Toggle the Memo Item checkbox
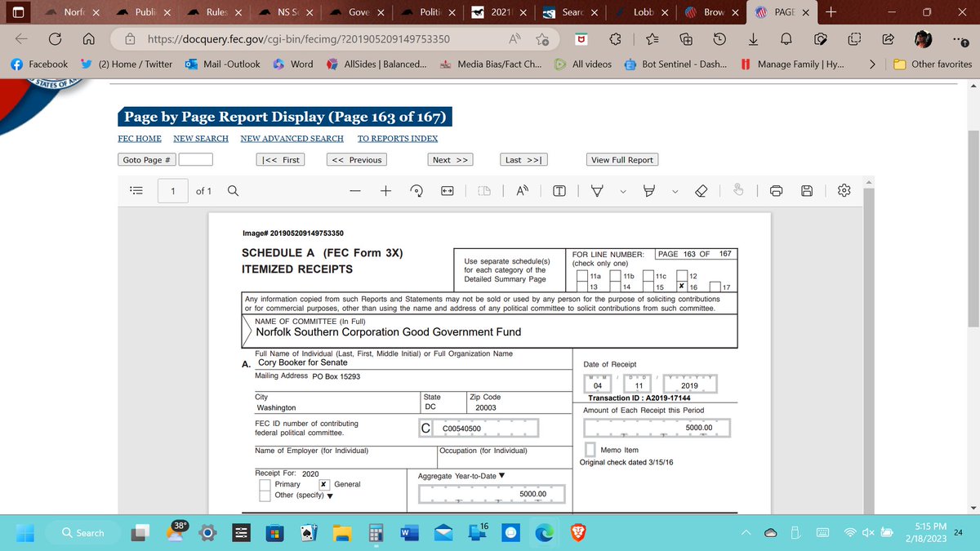This screenshot has width=980, height=551. [591, 450]
